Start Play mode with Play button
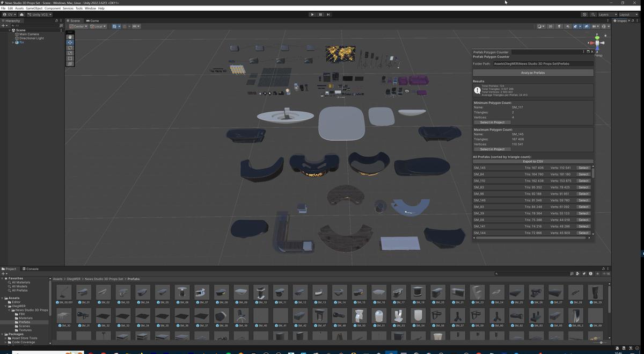The image size is (644, 354). click(312, 15)
